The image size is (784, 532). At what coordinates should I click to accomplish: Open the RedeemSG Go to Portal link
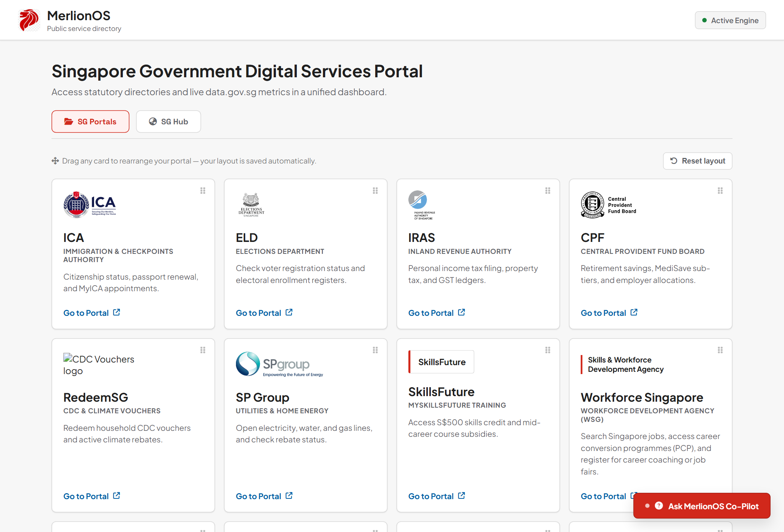tap(92, 496)
